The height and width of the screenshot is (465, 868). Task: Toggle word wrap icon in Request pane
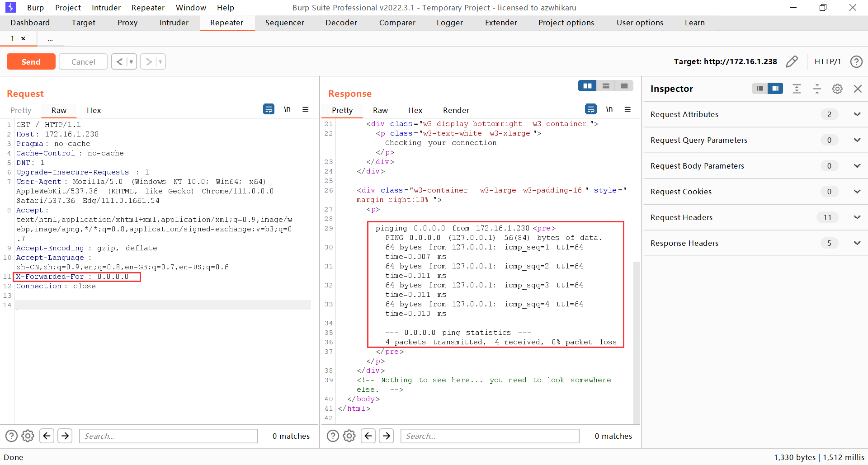[x=269, y=109]
